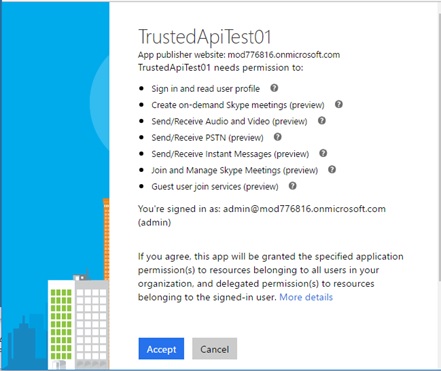This screenshot has width=441, height=371.
Task: Open the More details link
Action: click(x=306, y=297)
